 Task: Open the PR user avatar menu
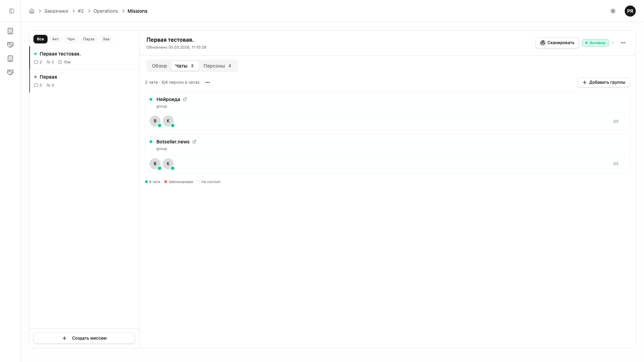coord(630,11)
